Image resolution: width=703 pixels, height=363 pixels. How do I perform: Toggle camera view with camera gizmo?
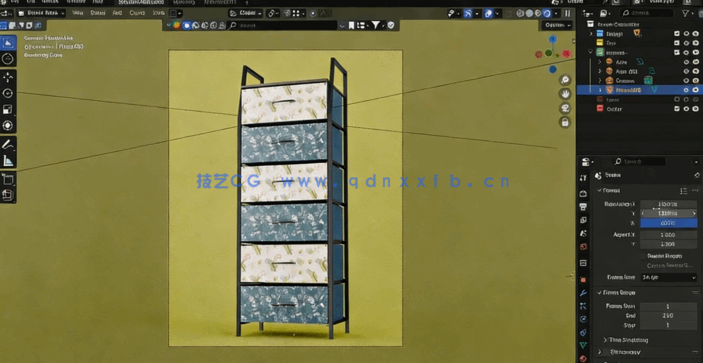[565, 108]
